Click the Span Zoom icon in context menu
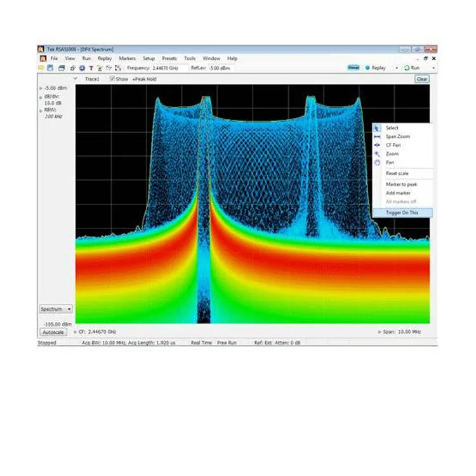 pos(377,137)
